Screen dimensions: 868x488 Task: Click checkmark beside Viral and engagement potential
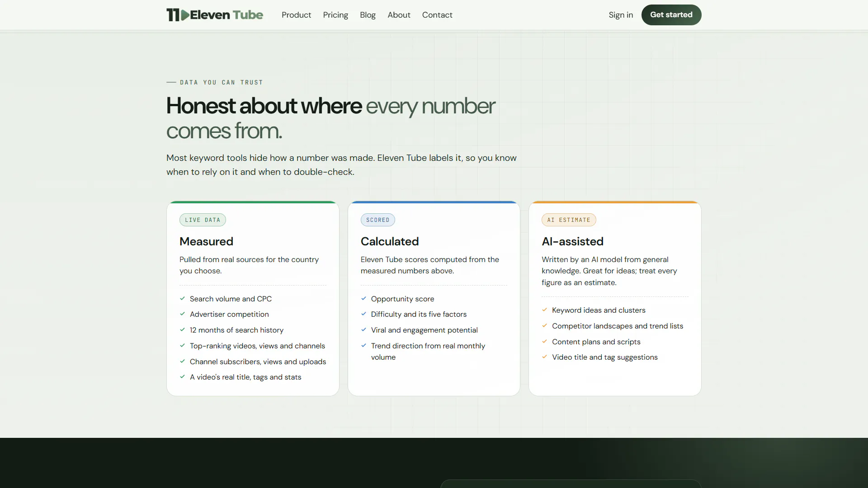(363, 329)
